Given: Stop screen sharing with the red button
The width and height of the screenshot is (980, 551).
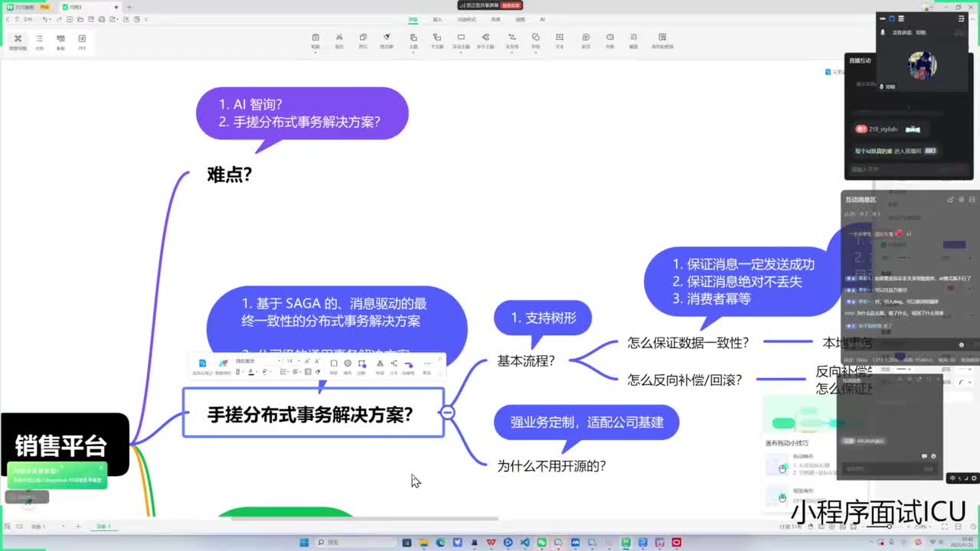Looking at the screenshot, I should pos(512,5).
